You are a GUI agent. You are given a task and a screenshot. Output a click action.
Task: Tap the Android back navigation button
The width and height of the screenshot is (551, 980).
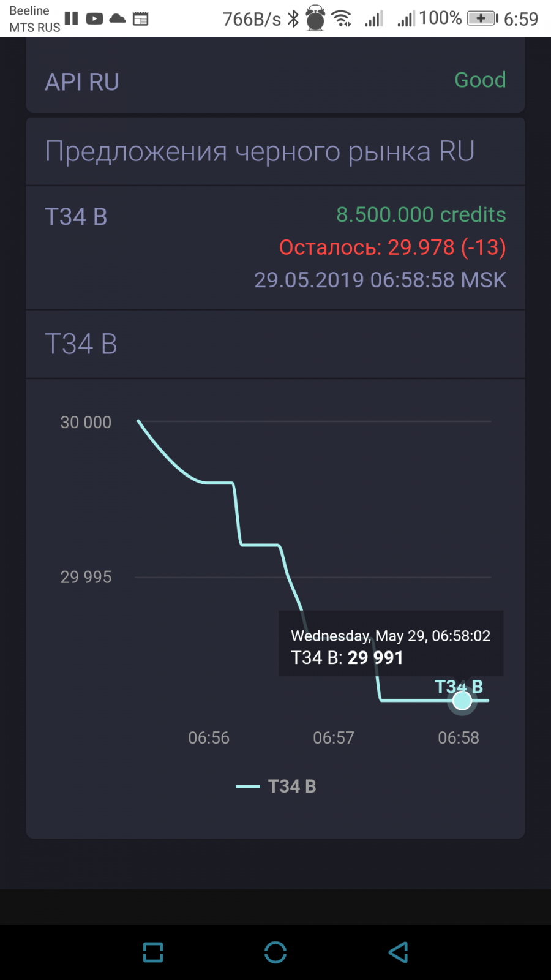pyautogui.click(x=399, y=952)
